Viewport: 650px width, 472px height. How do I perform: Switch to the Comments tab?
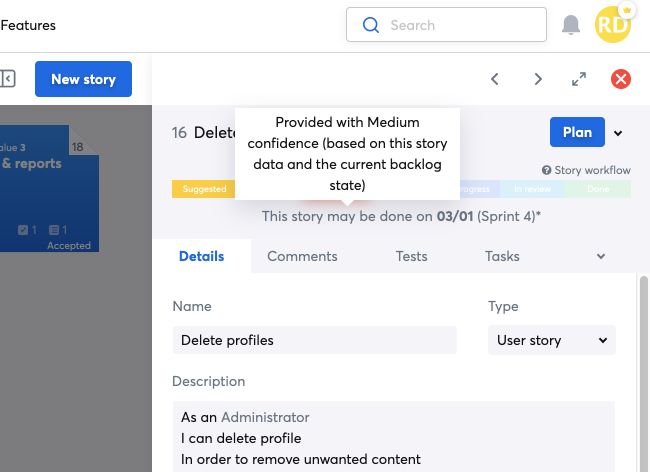[x=302, y=256]
